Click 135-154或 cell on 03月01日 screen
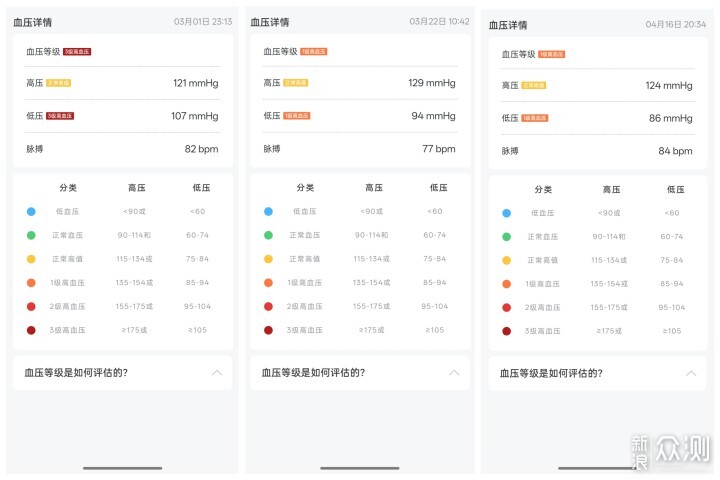The image size is (720, 480). (134, 283)
